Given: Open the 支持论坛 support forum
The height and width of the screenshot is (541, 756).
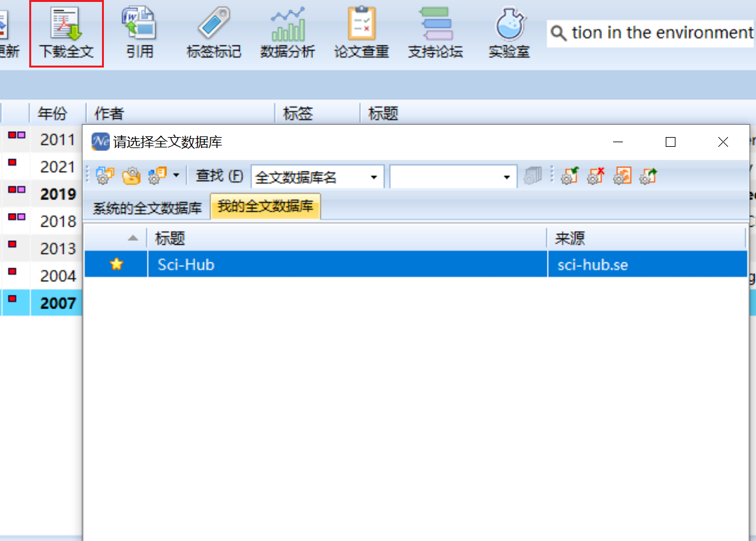Looking at the screenshot, I should [435, 32].
